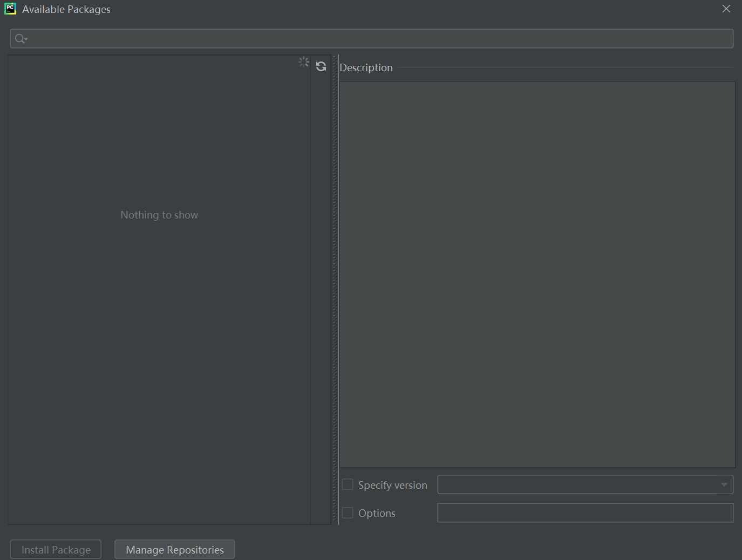Viewport: 742px width, 560px height.
Task: Click the splitter between list and Description
Action: click(x=336, y=270)
